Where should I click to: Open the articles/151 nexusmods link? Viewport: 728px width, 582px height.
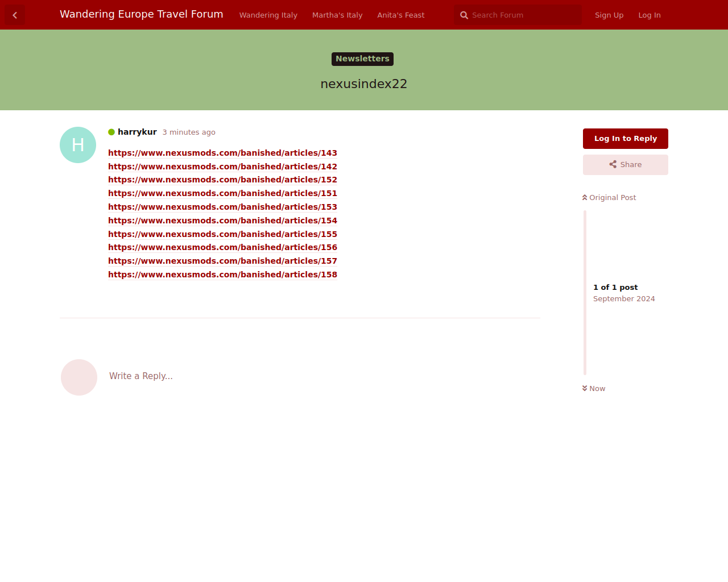(x=222, y=193)
